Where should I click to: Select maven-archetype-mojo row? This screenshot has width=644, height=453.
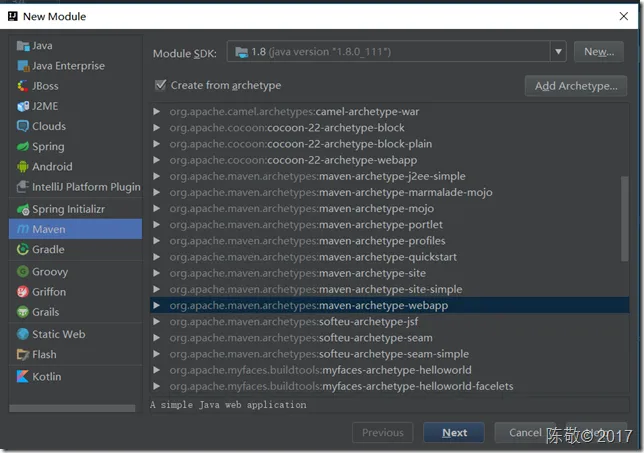coord(389,208)
